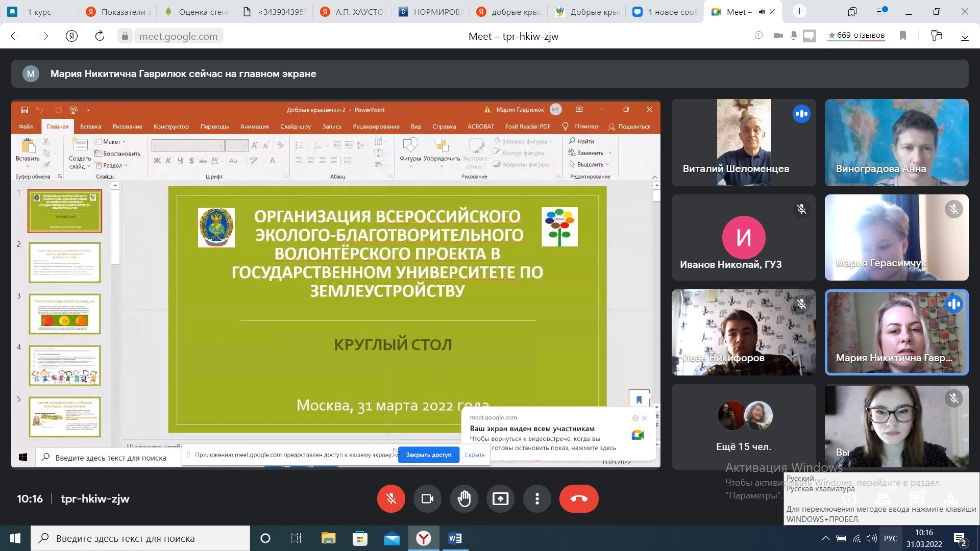Open the font name combo box

click(x=188, y=145)
